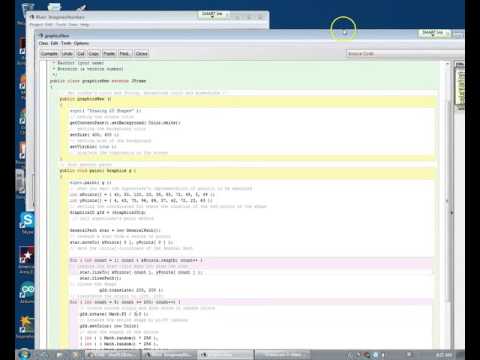Click the Find... button in the editor
Screen dimensions: 480x360
coord(124,54)
